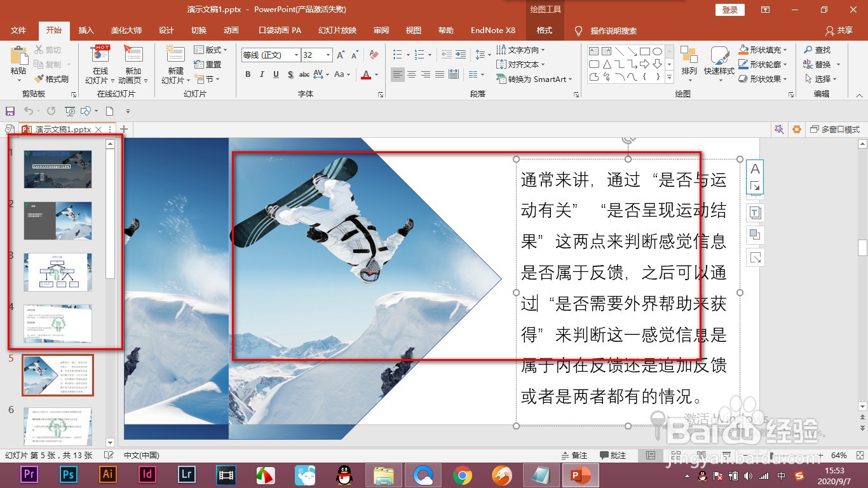Toggle underline formatting
This screenshot has width=868, height=488.
pyautogui.click(x=276, y=74)
